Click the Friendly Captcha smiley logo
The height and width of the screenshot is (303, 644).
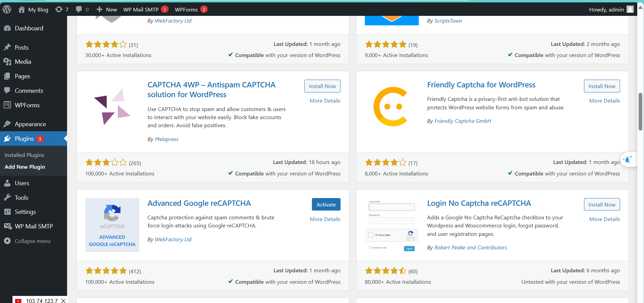391,107
